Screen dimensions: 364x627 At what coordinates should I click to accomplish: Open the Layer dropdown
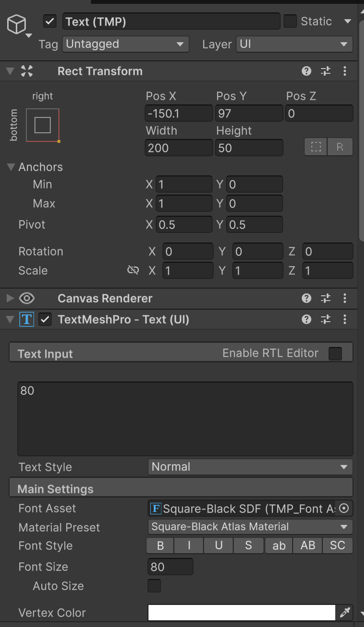click(x=294, y=44)
